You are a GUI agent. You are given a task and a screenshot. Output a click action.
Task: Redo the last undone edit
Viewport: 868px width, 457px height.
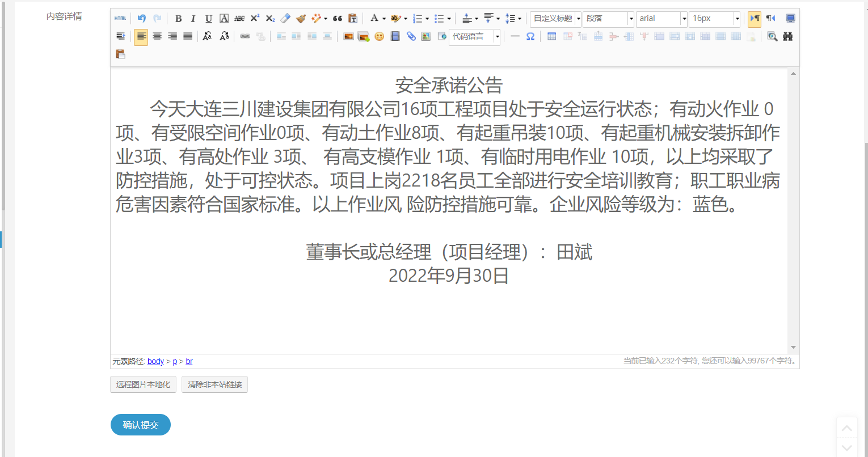157,19
